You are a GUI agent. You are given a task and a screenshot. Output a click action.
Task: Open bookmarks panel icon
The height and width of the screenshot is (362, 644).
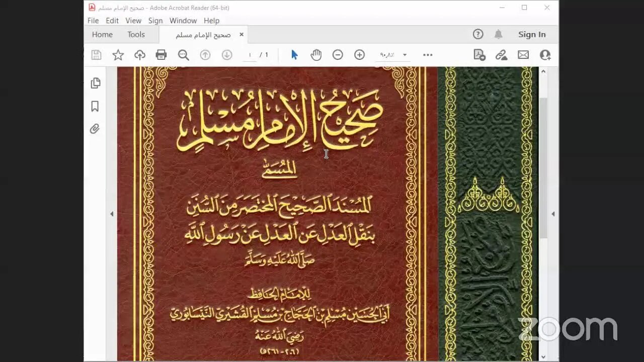coord(95,106)
